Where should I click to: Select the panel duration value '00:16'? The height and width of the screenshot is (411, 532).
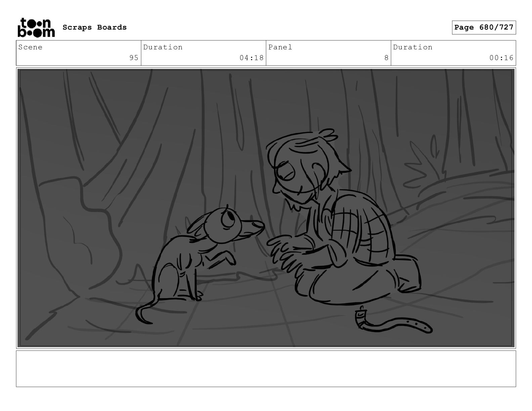pyautogui.click(x=501, y=58)
